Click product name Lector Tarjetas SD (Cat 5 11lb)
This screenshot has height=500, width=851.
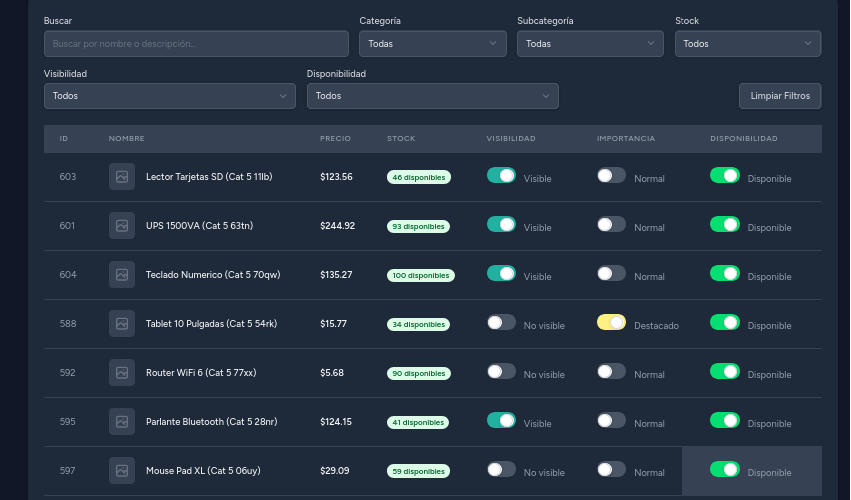pos(209,177)
